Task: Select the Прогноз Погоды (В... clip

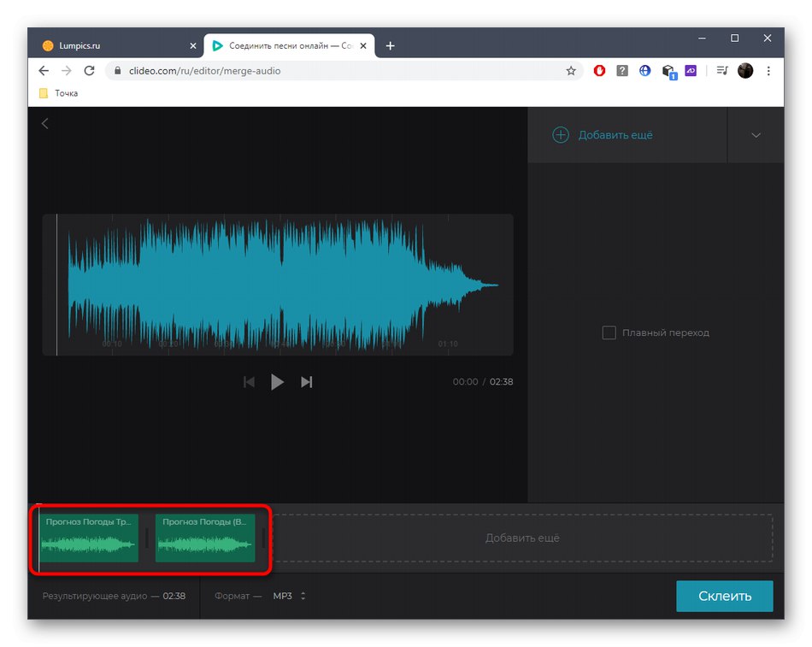Action: pyautogui.click(x=205, y=538)
